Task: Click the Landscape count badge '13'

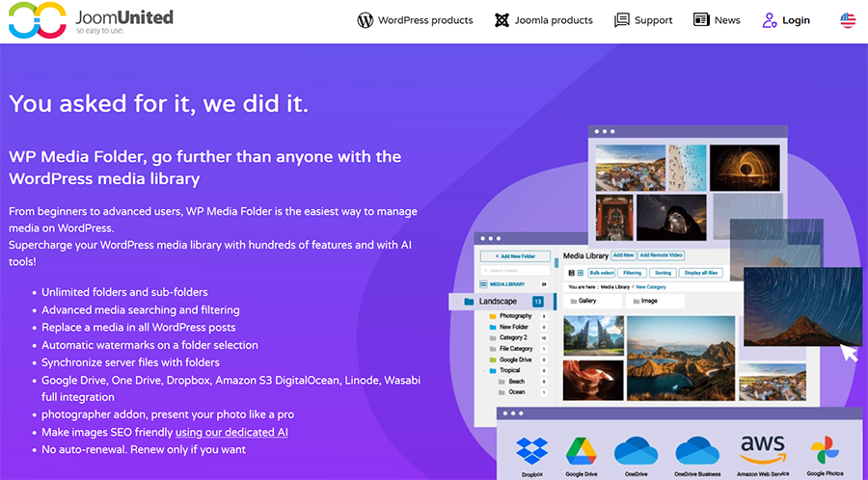Action: coord(538,302)
